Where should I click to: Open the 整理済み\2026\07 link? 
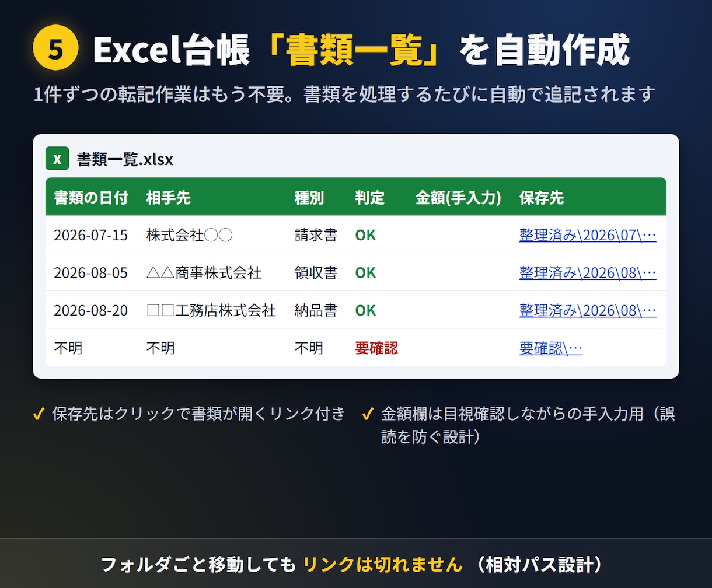coord(588,235)
